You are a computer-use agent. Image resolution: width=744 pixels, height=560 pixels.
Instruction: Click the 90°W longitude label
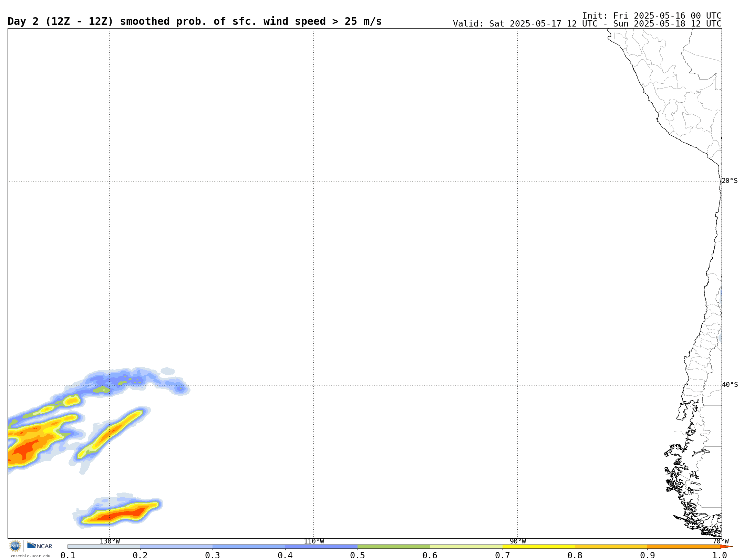tap(518, 541)
